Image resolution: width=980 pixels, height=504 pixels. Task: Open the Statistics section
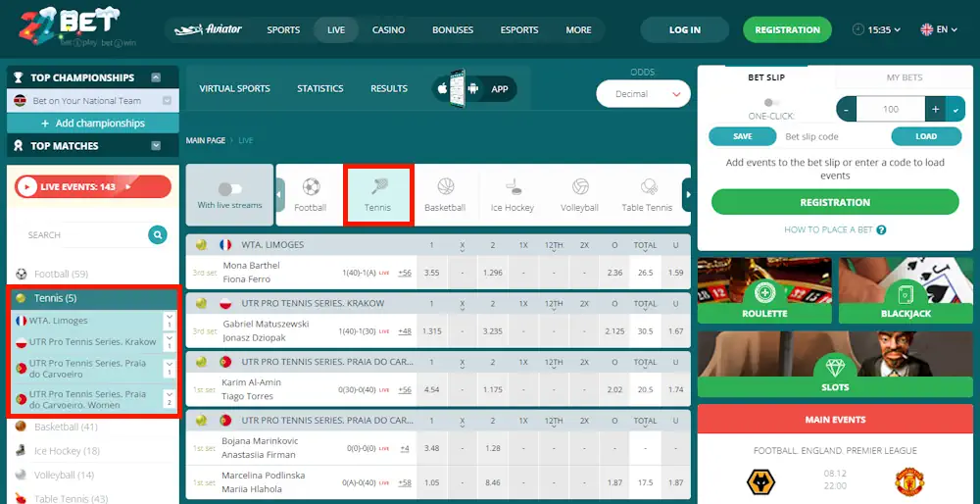[320, 89]
